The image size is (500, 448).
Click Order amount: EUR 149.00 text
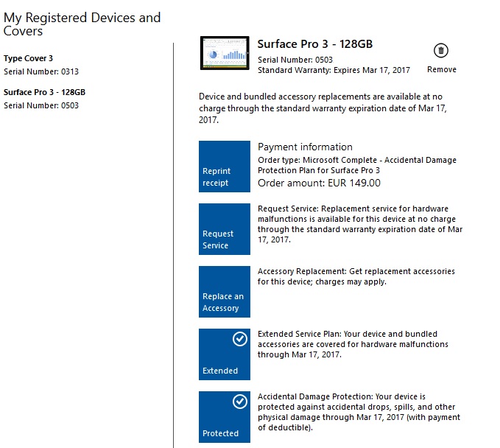pos(319,183)
